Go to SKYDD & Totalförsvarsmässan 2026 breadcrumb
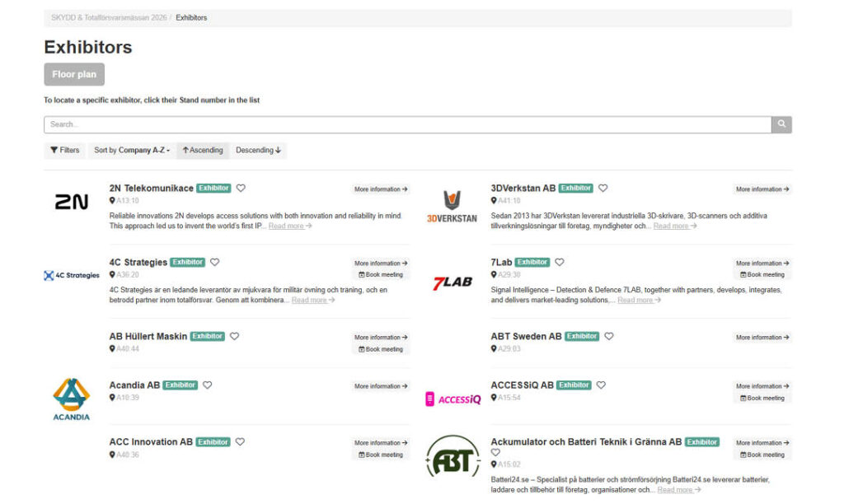The image size is (844, 504). tap(109, 18)
